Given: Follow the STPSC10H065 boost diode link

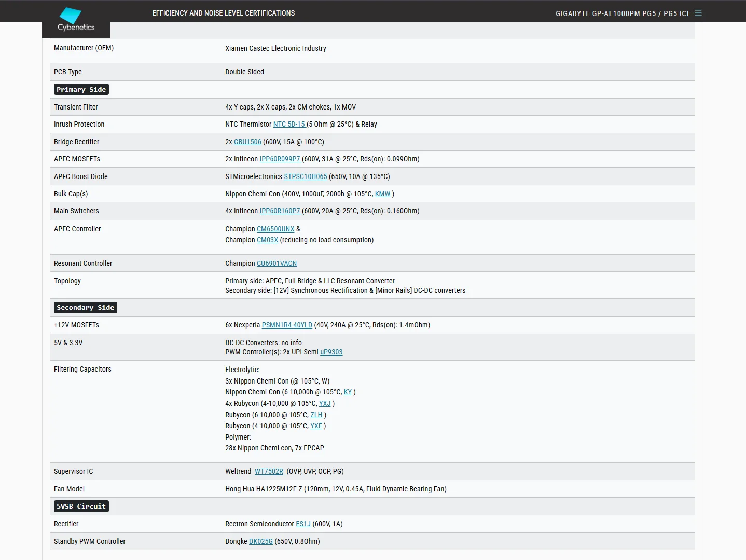Looking at the screenshot, I should [x=306, y=176].
